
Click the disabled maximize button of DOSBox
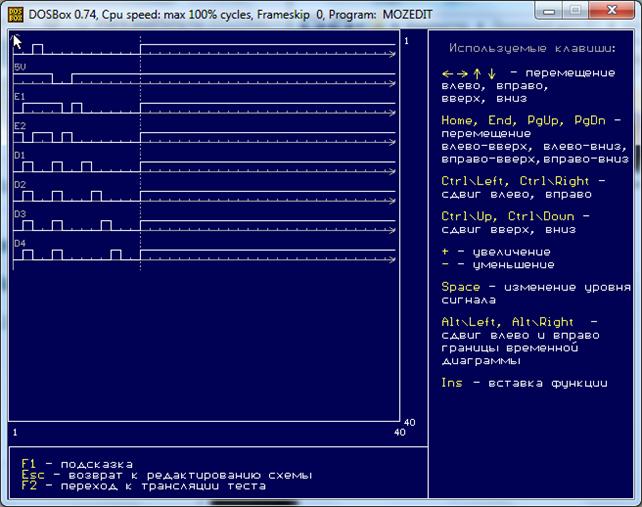click(x=576, y=11)
